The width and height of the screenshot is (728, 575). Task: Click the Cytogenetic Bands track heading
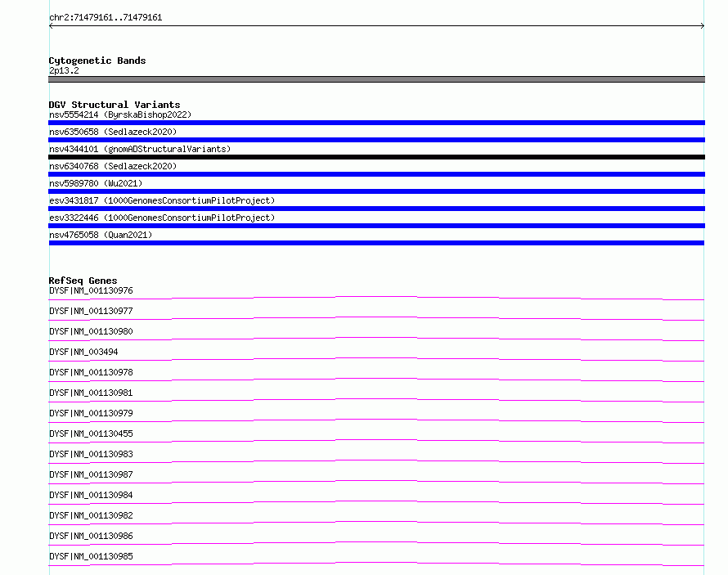(97, 61)
